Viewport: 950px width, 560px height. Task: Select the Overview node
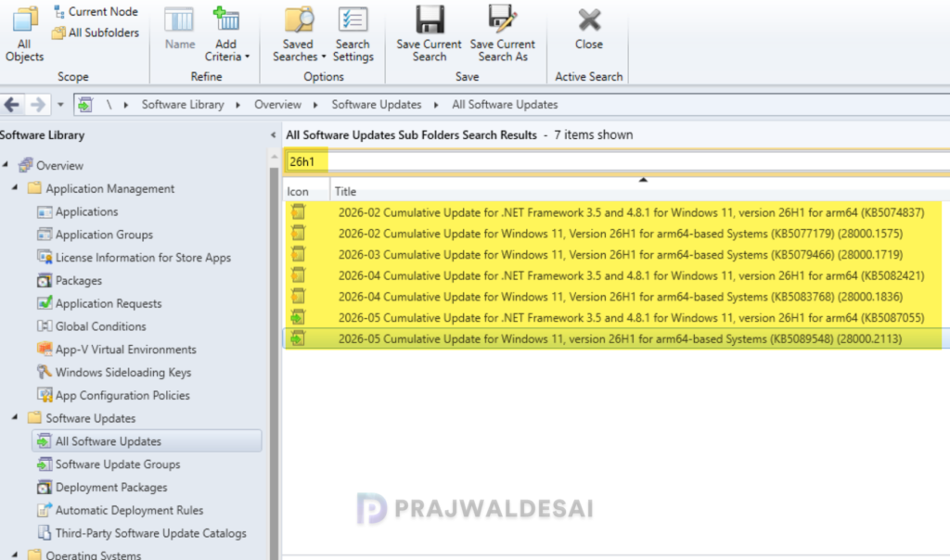tap(51, 165)
